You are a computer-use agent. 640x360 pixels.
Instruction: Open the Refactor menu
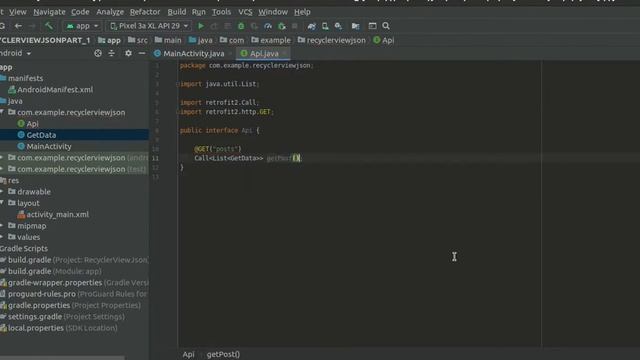click(x=145, y=12)
